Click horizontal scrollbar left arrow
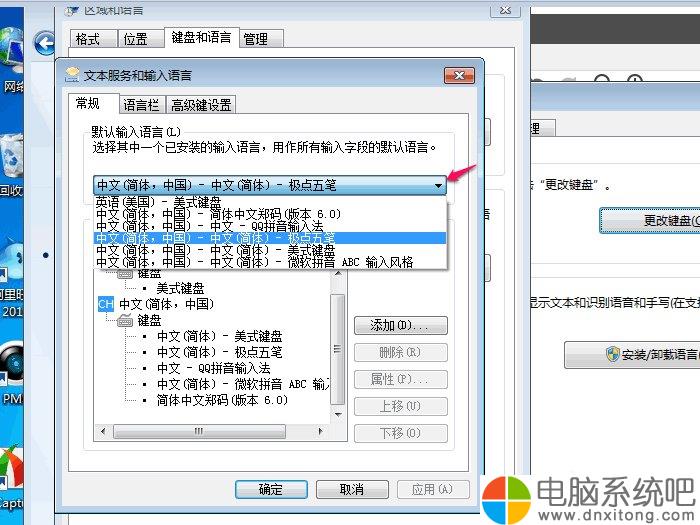 click(103, 431)
